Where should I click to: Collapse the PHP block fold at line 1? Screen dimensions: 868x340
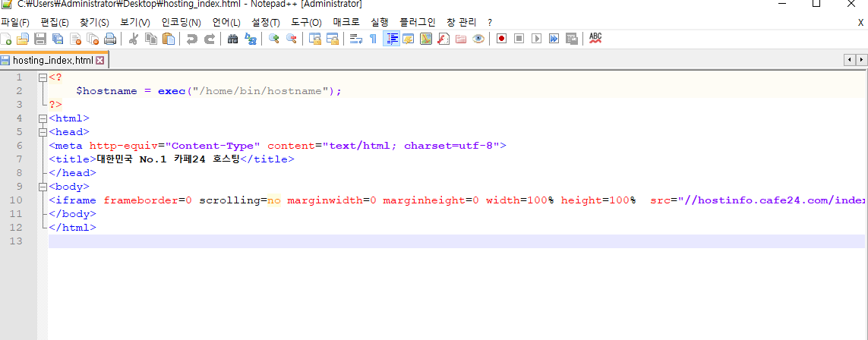(43, 77)
